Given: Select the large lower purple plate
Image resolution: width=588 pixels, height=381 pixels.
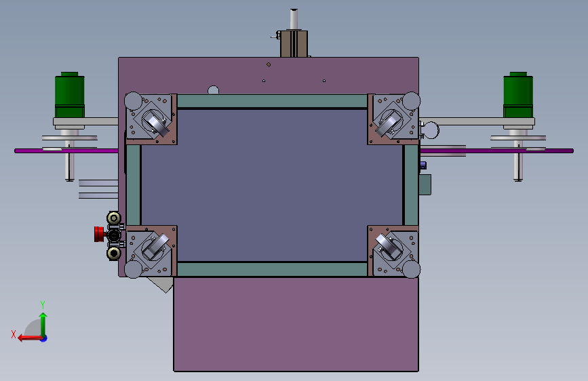Looking at the screenshot, I should coord(296,324).
